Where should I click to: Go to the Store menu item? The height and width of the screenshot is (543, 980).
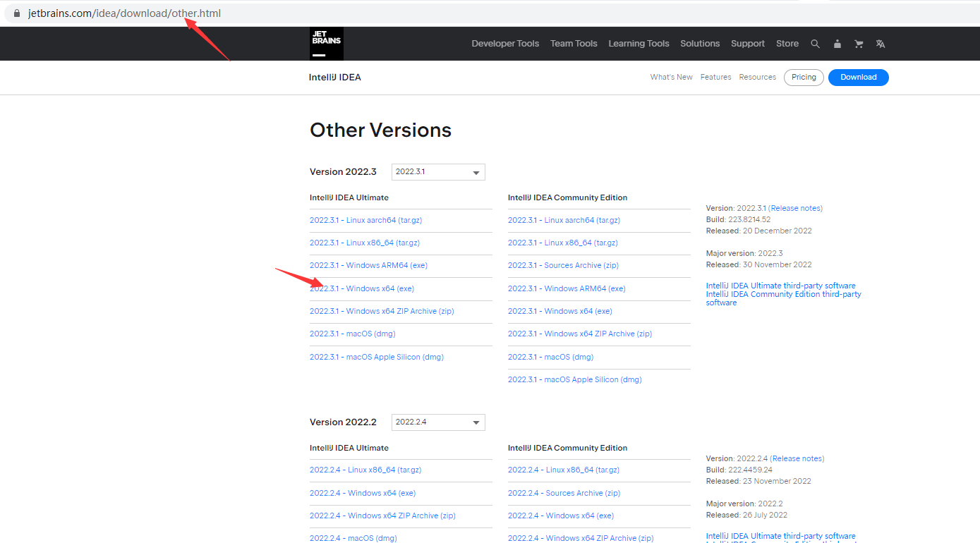787,44
